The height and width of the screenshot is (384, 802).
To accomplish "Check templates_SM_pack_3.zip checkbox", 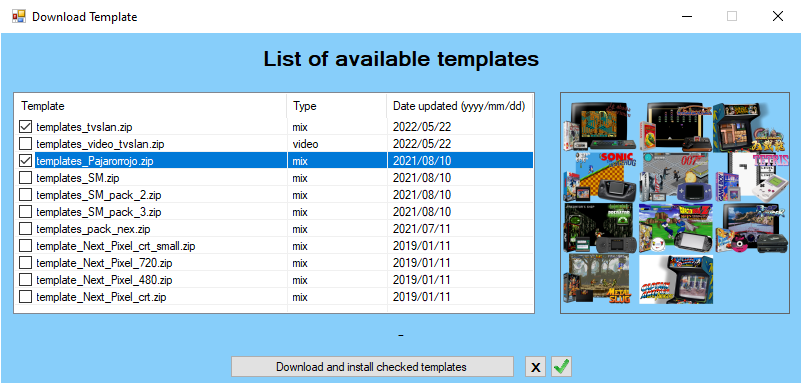I will pyautogui.click(x=25, y=212).
